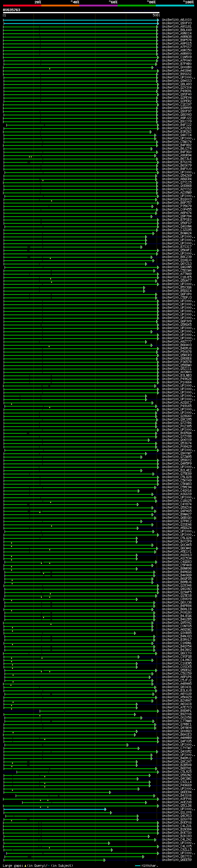Select hit label UniRef100_B7FHR0
The height and width of the screenshot is (868, 197).
click(x=177, y=64)
